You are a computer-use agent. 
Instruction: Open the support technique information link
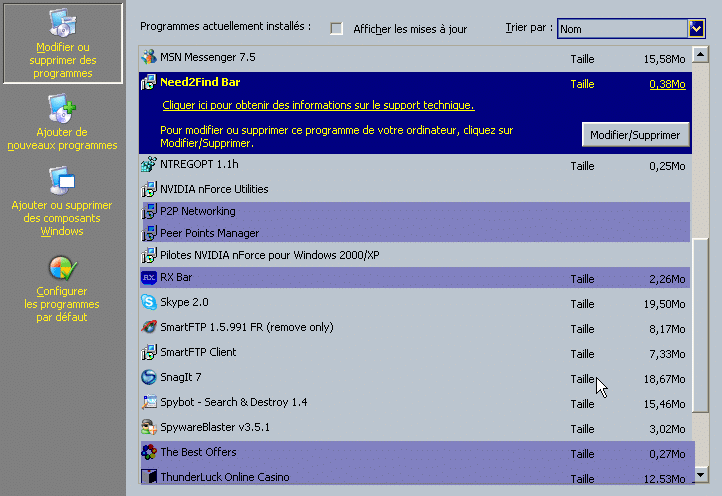318,105
